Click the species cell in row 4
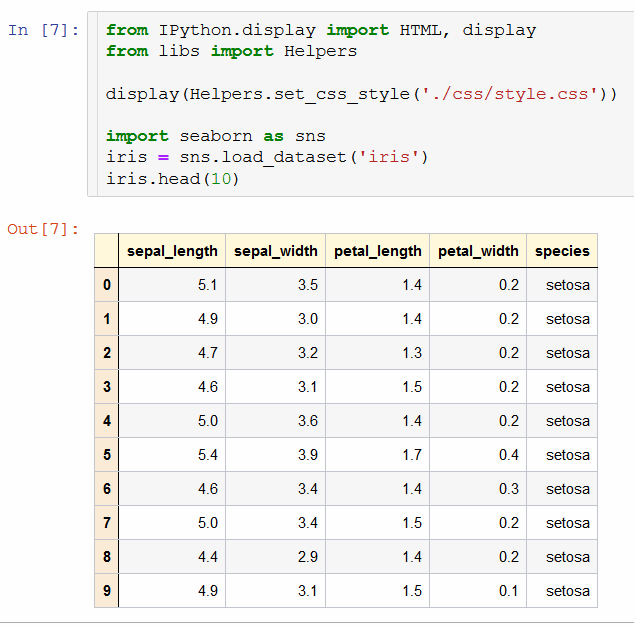Screen dimensions: 634x626 click(567, 421)
